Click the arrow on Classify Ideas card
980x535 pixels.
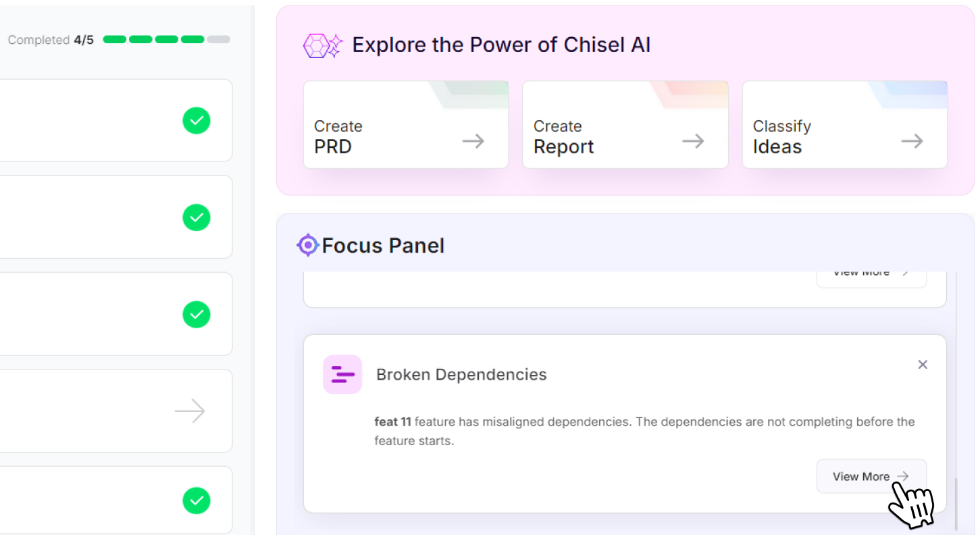pos(912,141)
